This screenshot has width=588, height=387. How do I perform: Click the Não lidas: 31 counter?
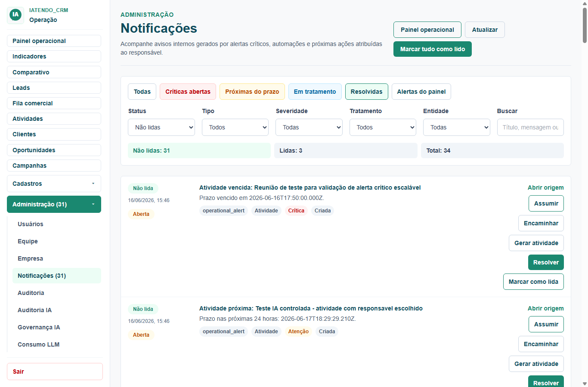[199, 150]
